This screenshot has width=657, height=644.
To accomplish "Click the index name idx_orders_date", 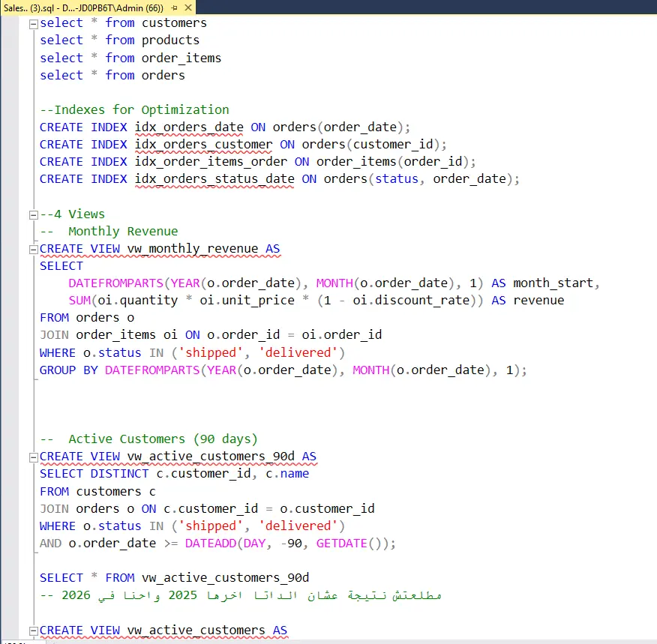I will [189, 127].
